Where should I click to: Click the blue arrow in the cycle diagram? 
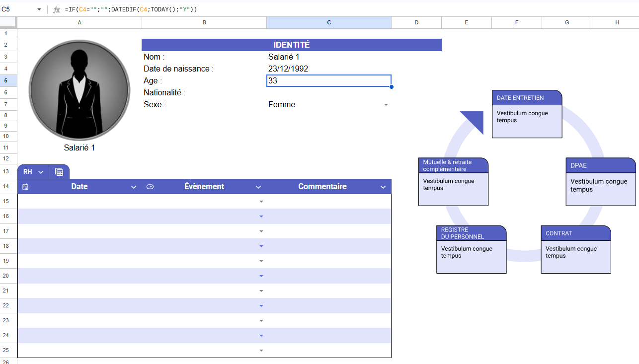(473, 121)
